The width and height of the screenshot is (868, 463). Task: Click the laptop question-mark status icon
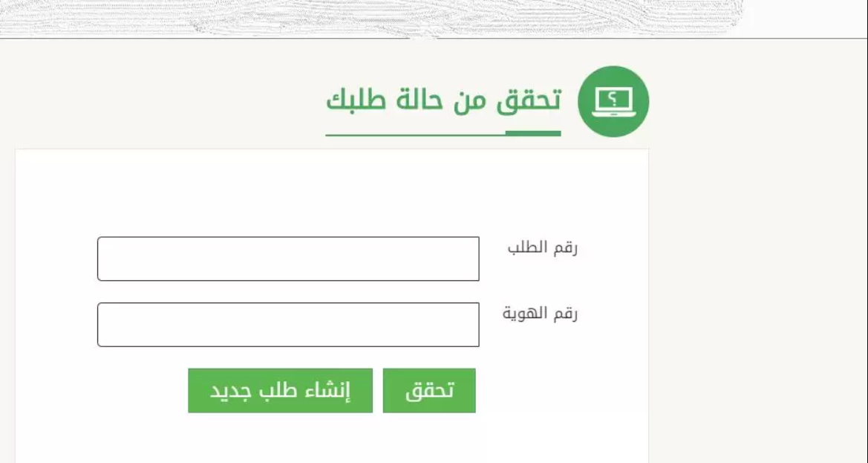tap(613, 102)
